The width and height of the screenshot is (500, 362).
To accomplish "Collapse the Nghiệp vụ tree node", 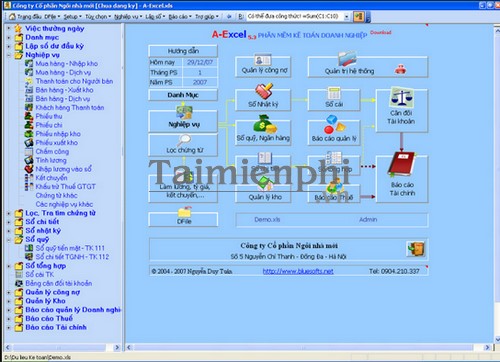I will point(9,55).
